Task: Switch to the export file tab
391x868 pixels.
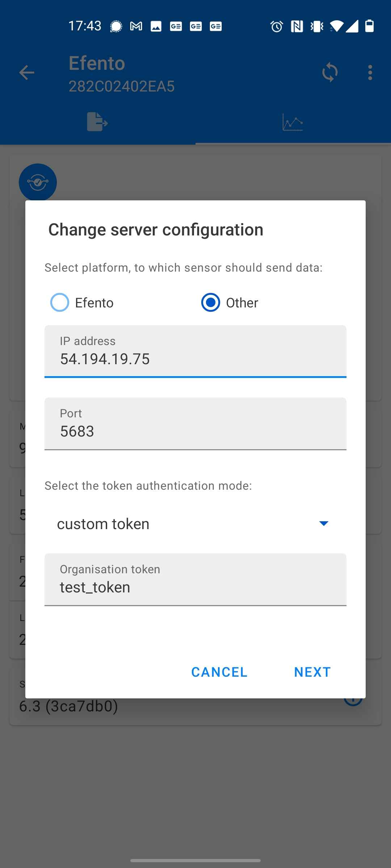Action: pos(97,122)
